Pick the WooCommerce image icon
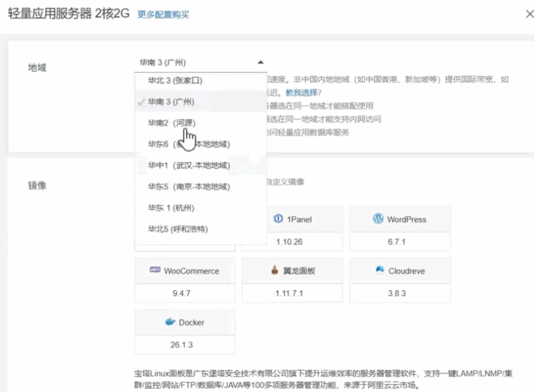The width and height of the screenshot is (534, 392). [155, 271]
